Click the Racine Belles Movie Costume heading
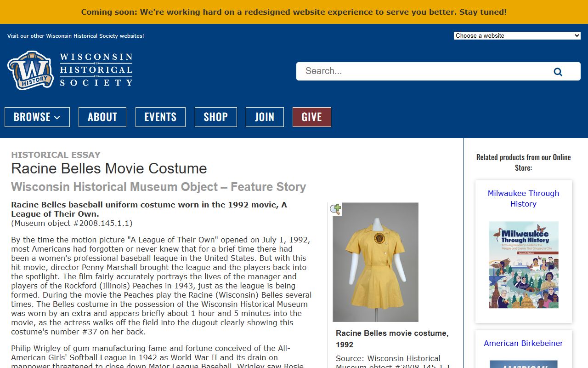The width and height of the screenshot is (588, 368). click(x=109, y=168)
